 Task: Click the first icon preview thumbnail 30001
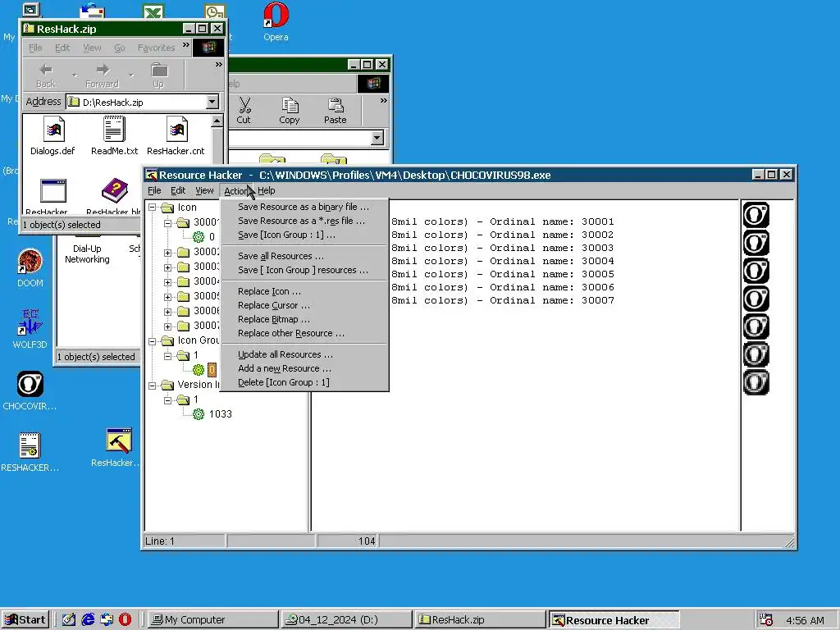tap(756, 216)
